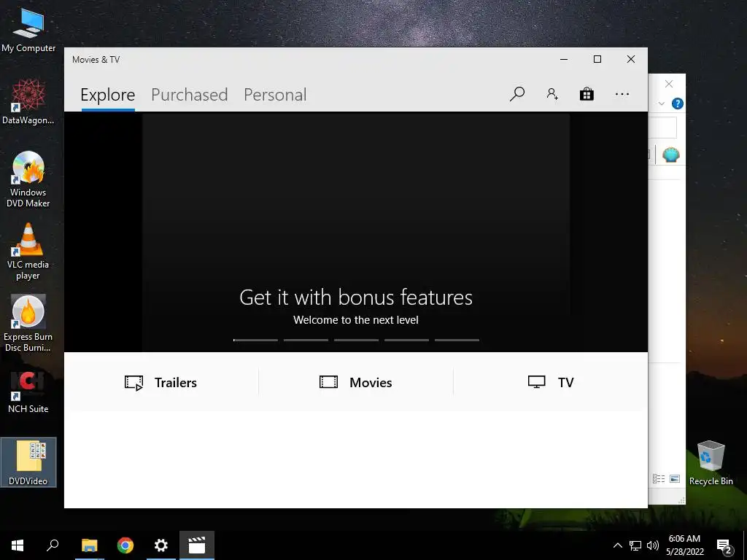Launch Google Chrome from the taskbar
The height and width of the screenshot is (560, 747).
[x=125, y=545]
